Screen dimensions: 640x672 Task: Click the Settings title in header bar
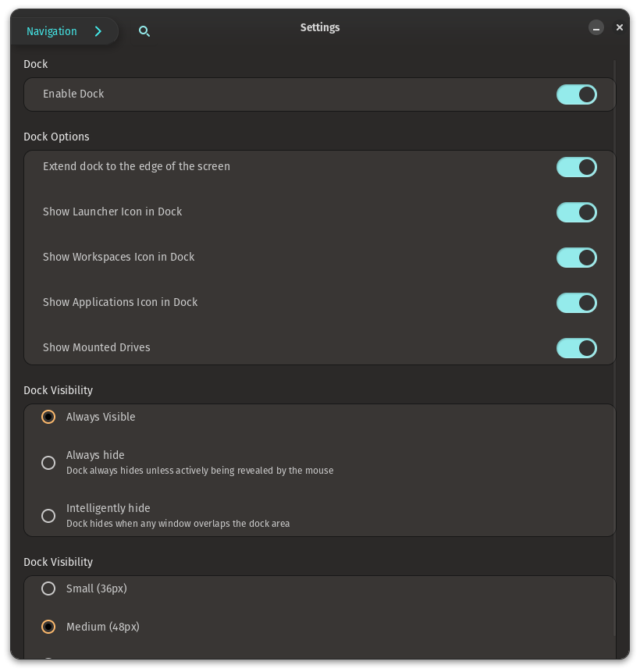pos(320,27)
